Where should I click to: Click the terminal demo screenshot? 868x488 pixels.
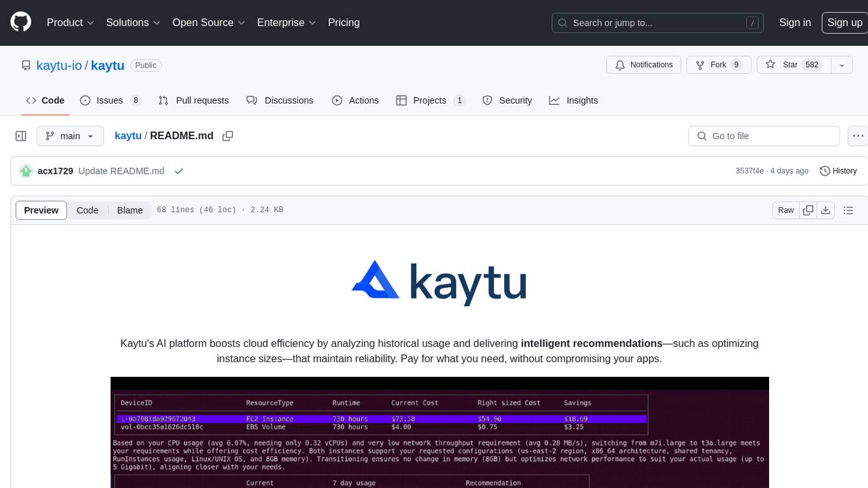pyautogui.click(x=440, y=432)
